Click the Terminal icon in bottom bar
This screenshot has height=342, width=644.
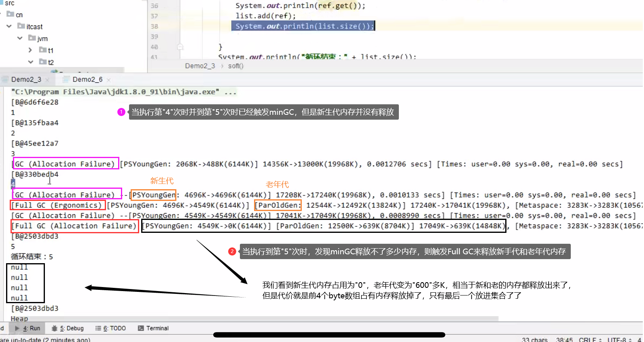click(x=141, y=328)
